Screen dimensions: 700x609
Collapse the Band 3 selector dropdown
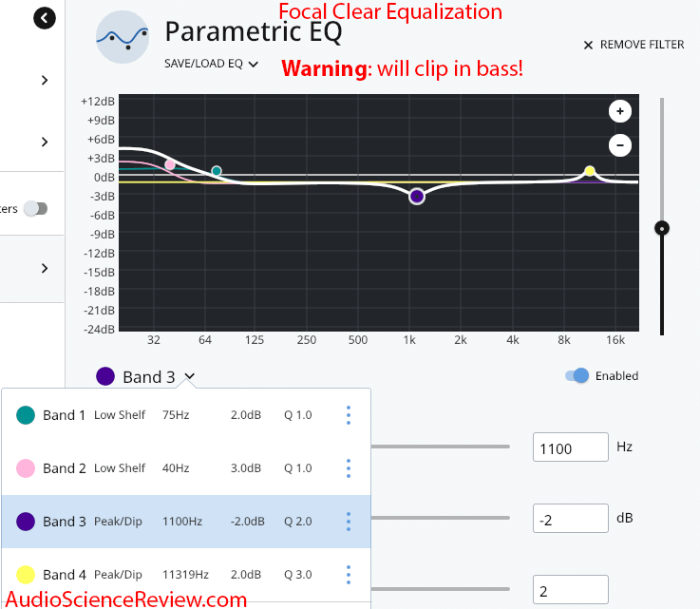point(190,376)
